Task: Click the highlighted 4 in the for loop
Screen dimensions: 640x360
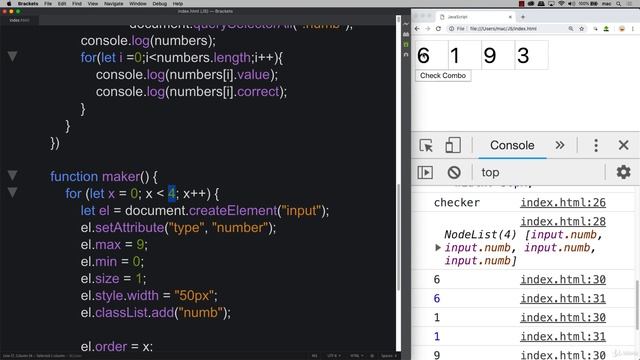Action: coord(172,193)
